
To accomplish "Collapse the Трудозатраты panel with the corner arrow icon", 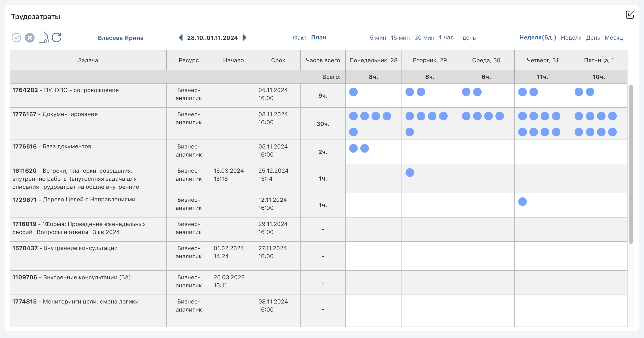I will (x=630, y=15).
